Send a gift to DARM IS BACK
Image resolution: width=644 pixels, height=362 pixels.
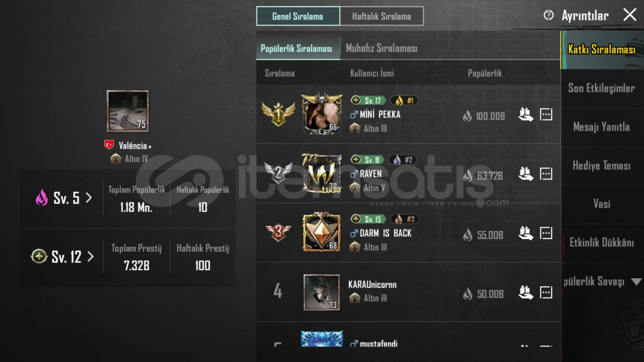(x=526, y=233)
